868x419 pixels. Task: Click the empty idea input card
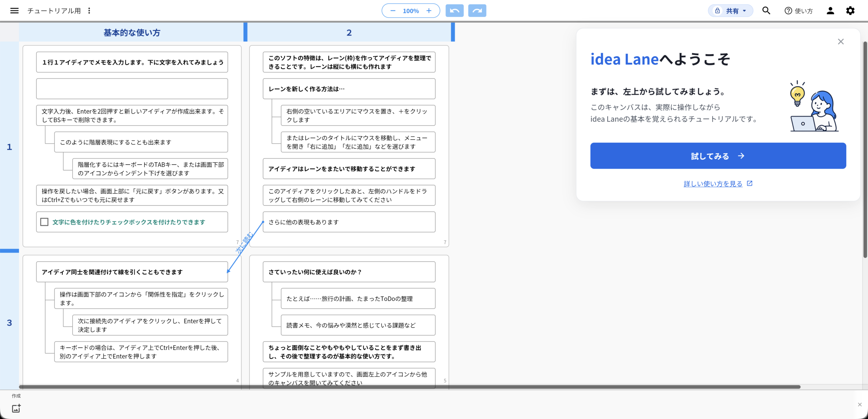pos(132,89)
